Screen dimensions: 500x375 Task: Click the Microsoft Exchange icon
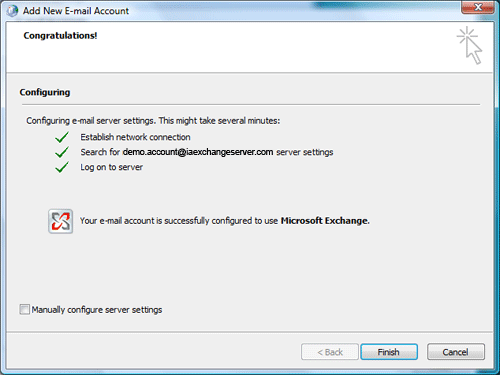(x=61, y=221)
